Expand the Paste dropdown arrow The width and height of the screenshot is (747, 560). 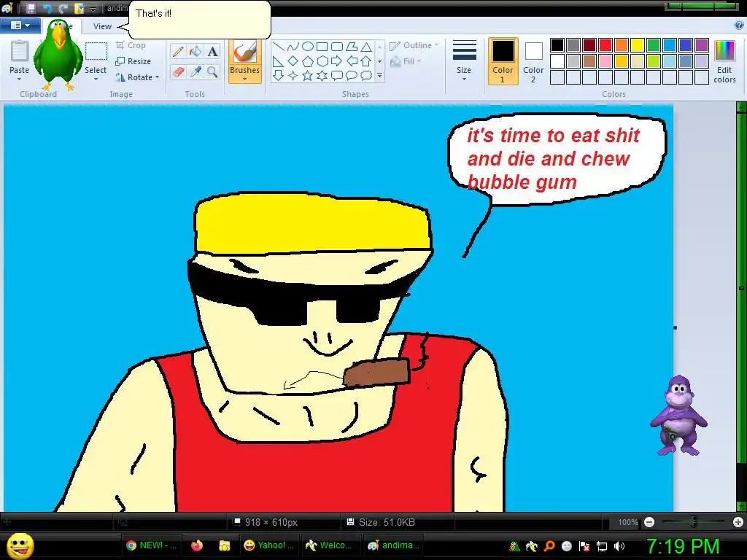tap(20, 79)
